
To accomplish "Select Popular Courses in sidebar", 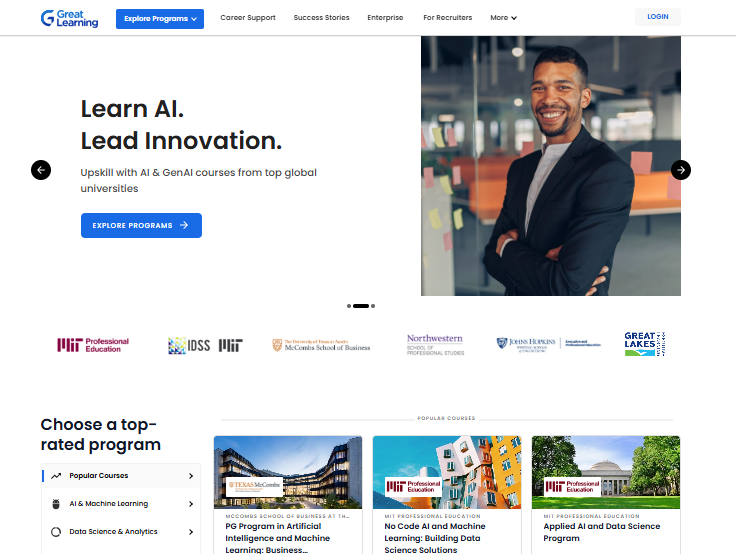I will click(121, 476).
